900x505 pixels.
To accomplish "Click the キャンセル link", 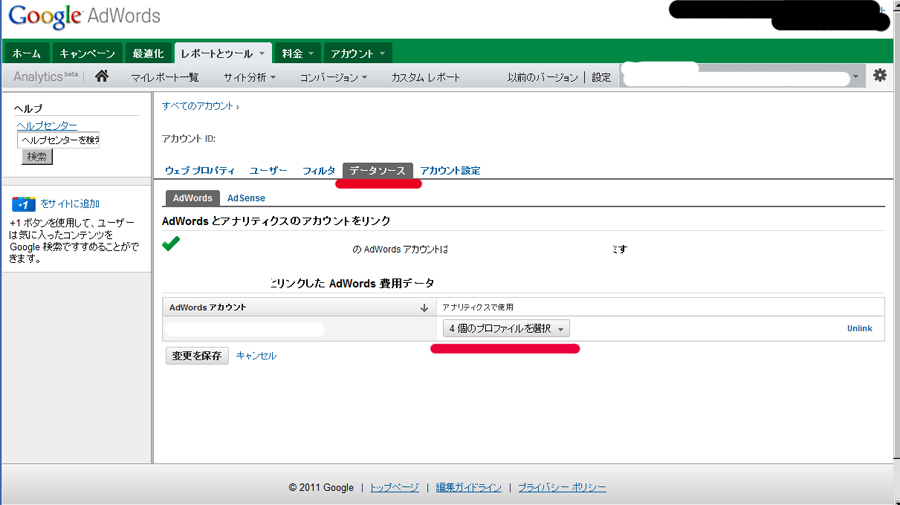I will tap(256, 356).
